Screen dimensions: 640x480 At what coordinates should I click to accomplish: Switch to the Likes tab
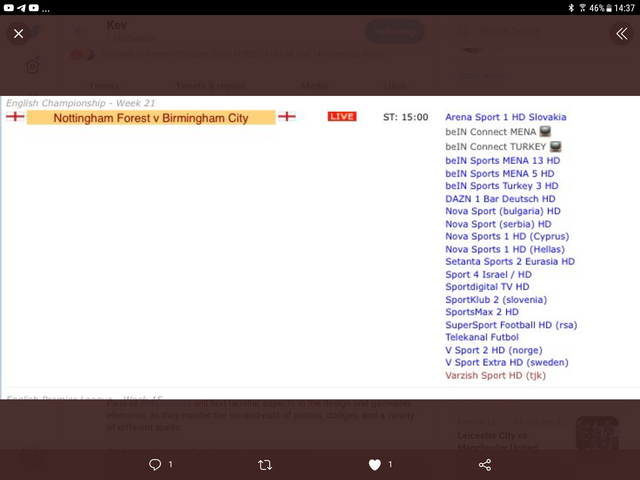(x=395, y=86)
